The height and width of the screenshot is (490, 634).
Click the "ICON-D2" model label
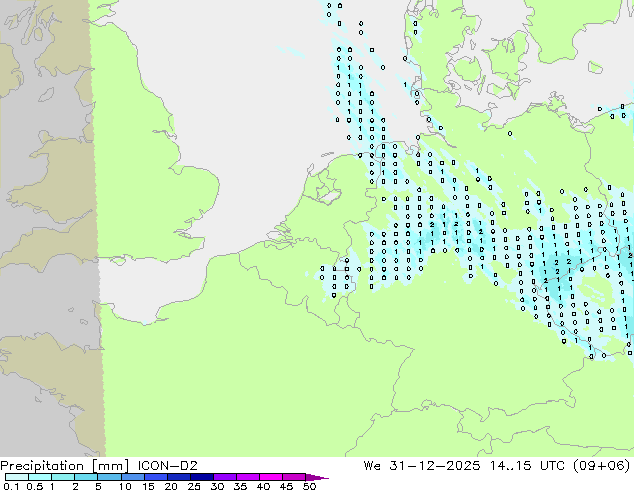(x=167, y=466)
